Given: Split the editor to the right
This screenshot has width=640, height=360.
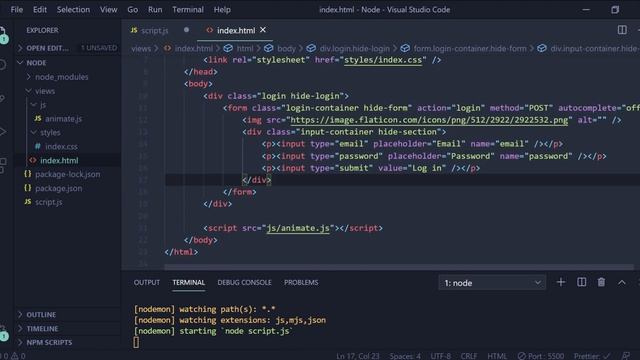Looking at the screenshot, I should point(622,30).
